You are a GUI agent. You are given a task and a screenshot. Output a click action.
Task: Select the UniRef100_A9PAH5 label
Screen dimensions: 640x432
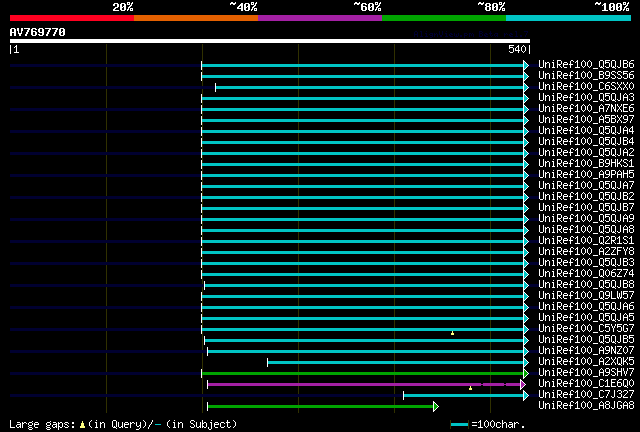pyautogui.click(x=586, y=175)
